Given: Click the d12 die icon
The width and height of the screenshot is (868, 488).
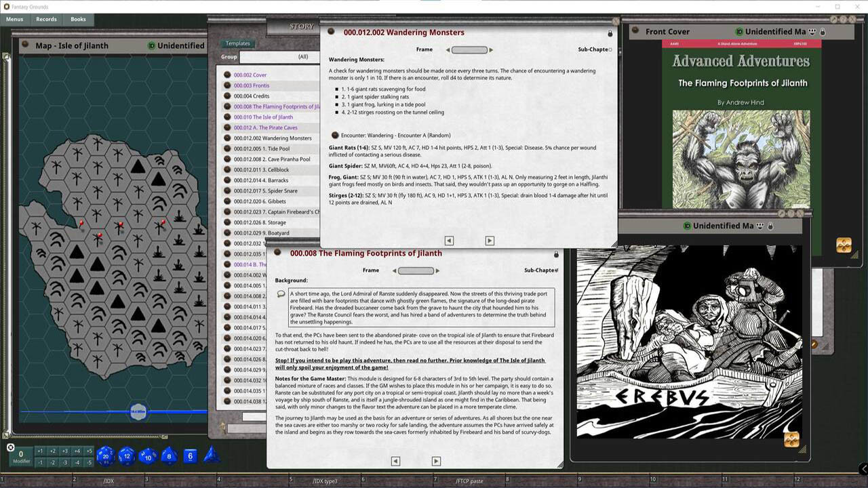Looking at the screenshot, I should point(126,455).
